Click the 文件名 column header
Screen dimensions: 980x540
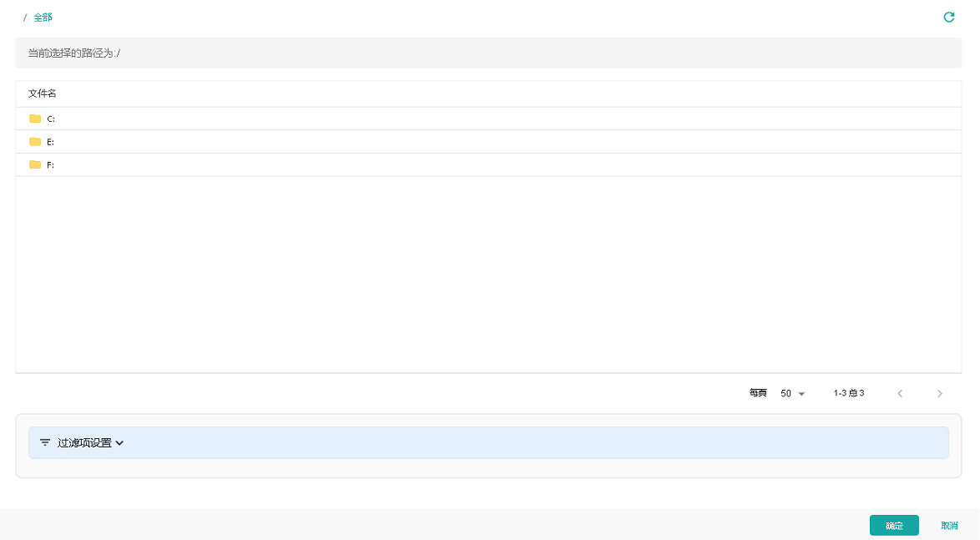[x=43, y=93]
